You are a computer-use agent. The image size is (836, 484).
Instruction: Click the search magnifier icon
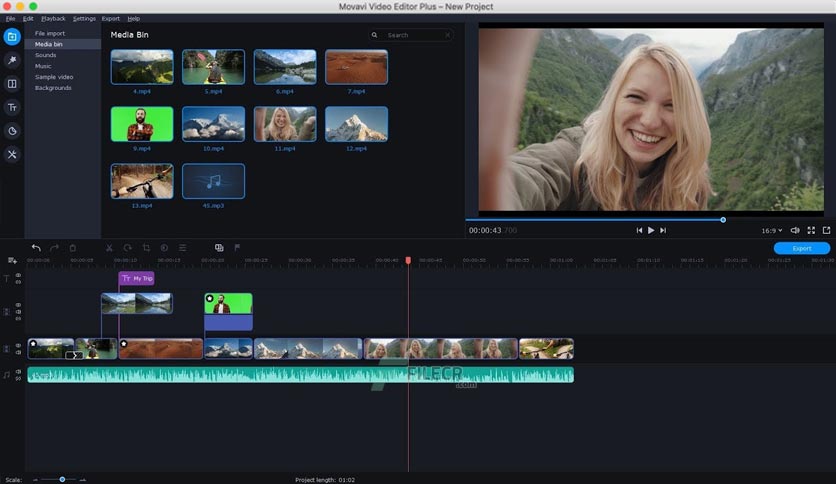[374, 35]
